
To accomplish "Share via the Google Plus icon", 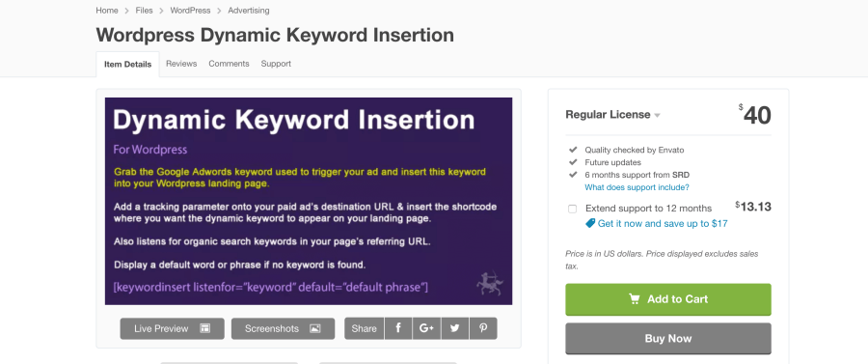I will (x=426, y=328).
